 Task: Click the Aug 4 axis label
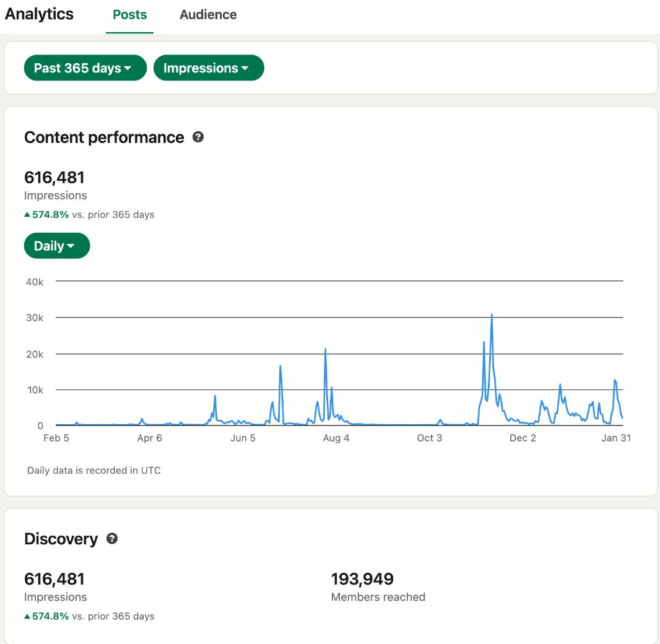(336, 438)
